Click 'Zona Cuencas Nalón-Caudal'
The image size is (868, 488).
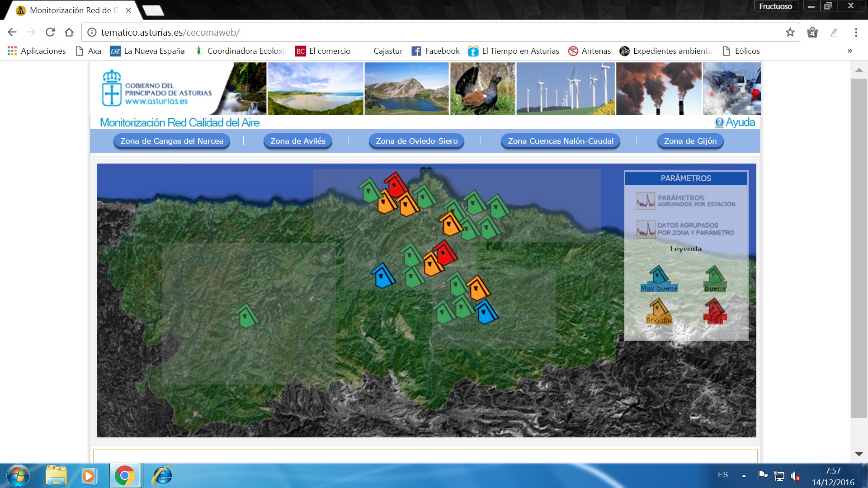(560, 141)
